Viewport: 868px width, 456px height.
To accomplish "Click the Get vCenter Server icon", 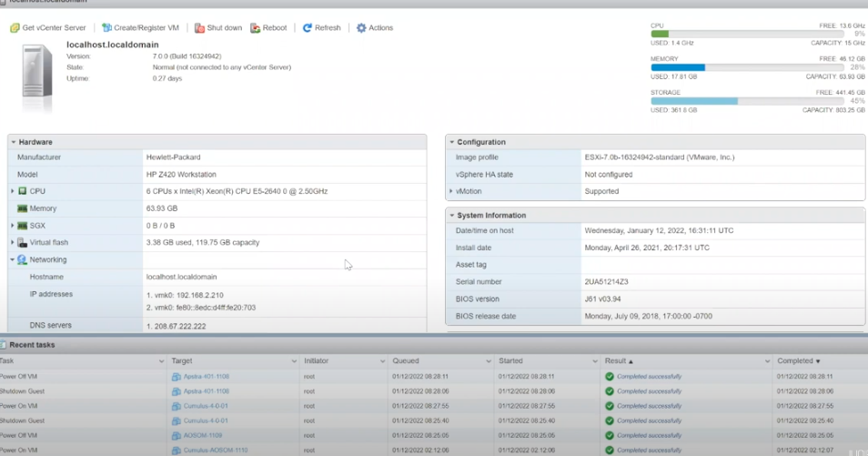I will coord(15,28).
